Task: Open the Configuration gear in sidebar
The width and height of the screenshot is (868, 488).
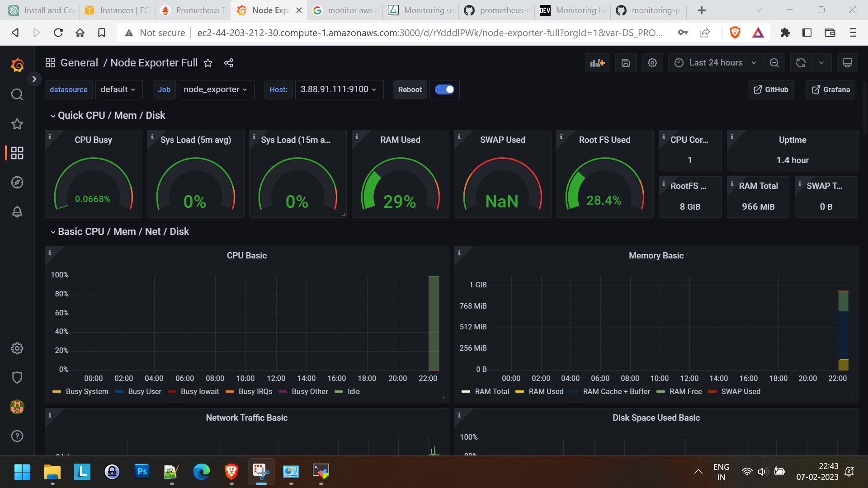Action: (17, 348)
